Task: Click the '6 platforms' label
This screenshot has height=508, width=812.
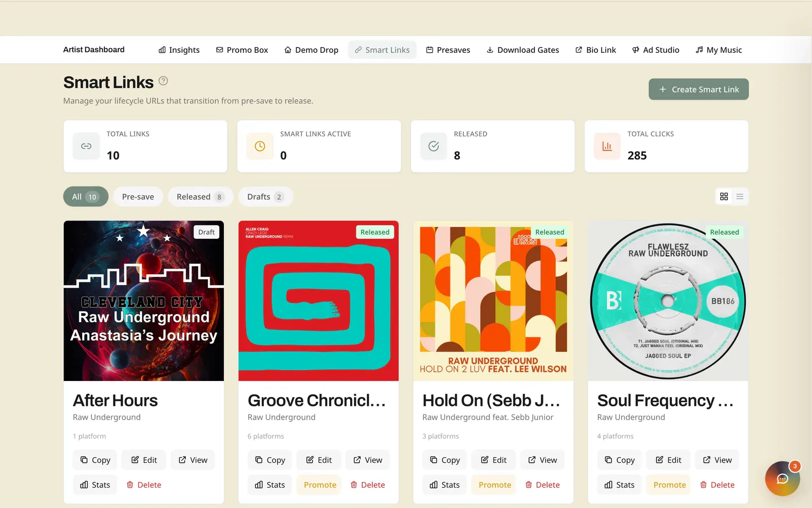Action: 266,436
